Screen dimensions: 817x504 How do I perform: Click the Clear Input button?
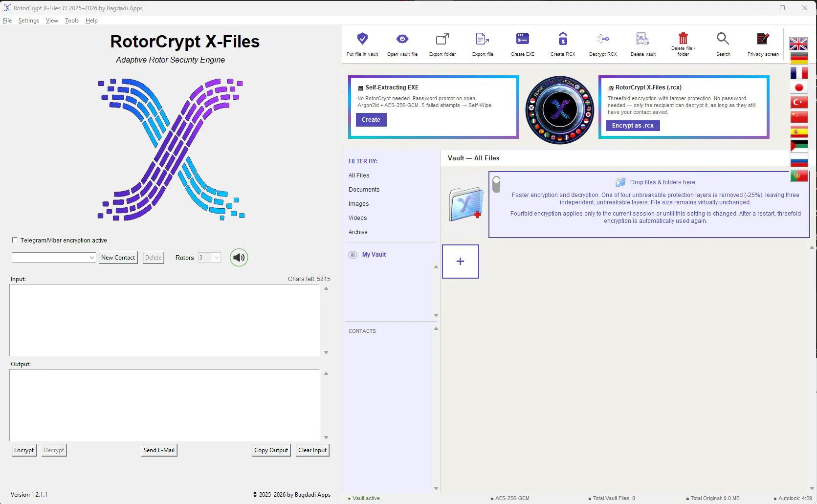312,450
